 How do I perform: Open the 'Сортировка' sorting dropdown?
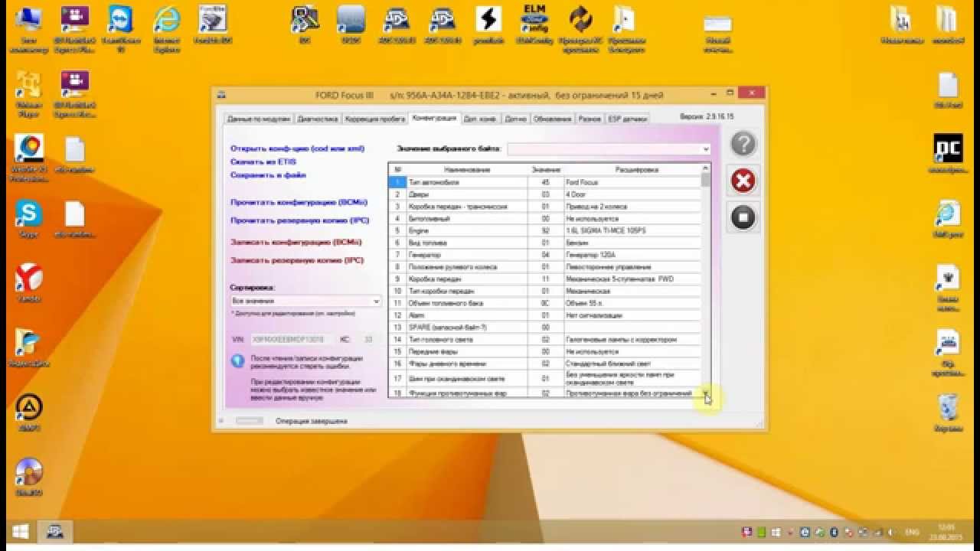305,302
